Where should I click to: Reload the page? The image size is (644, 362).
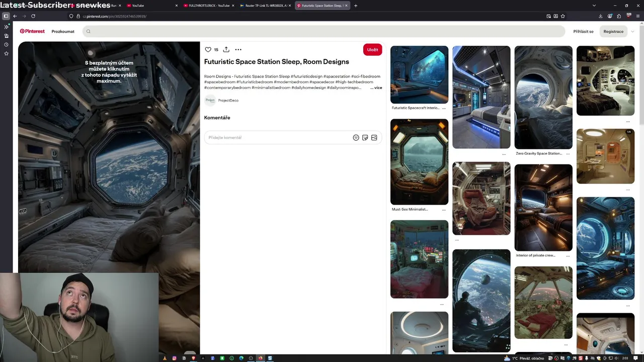[33, 16]
